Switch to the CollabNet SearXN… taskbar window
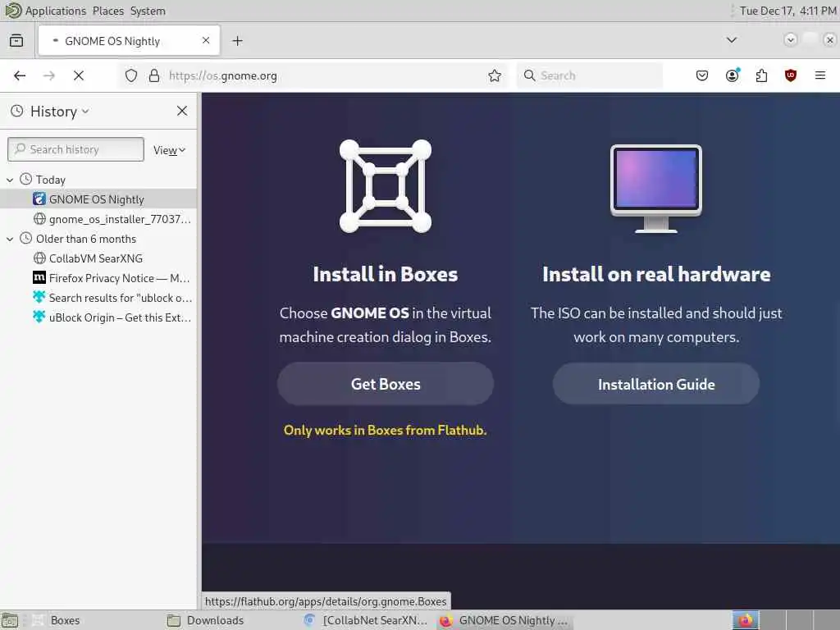840x630 pixels. point(365,620)
